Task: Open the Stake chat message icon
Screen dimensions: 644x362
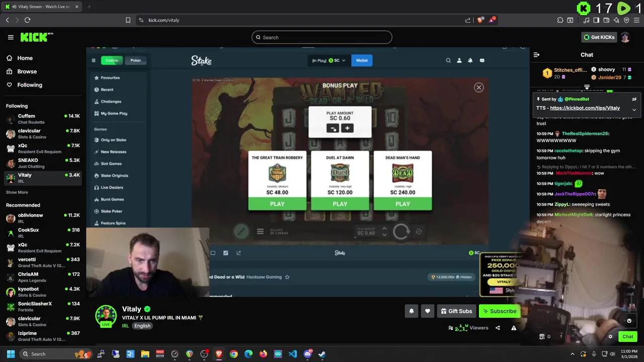Action: [x=482, y=60]
